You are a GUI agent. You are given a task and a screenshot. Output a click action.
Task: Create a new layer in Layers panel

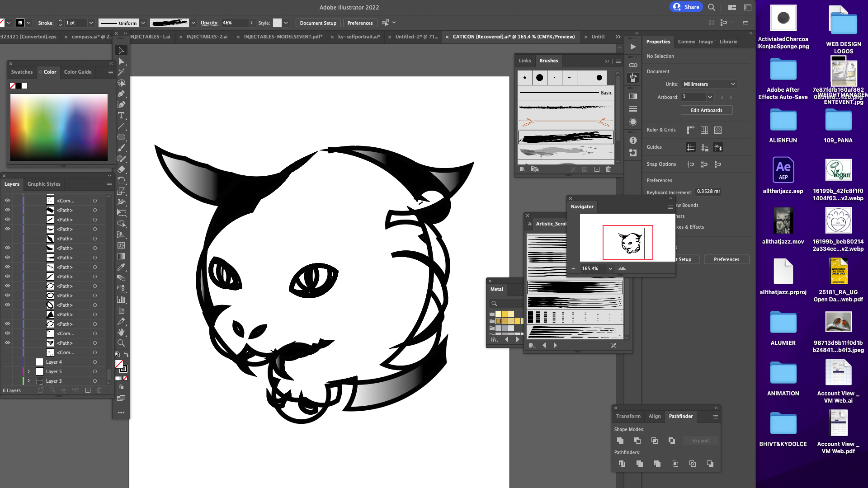[88, 390]
